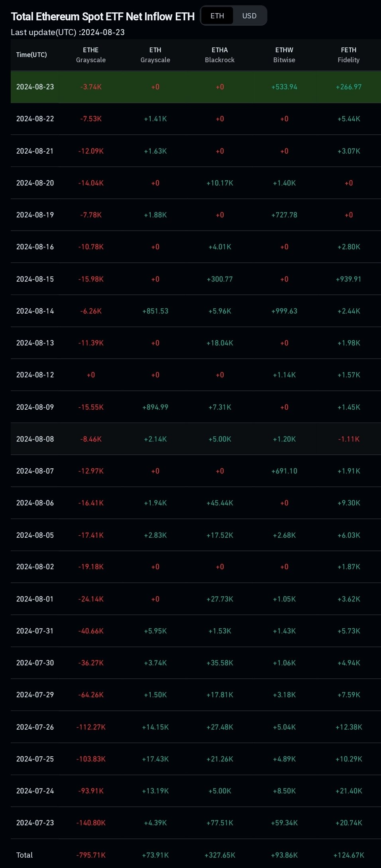
Task: Switch the unit toggle to USD
Action: click(x=249, y=16)
